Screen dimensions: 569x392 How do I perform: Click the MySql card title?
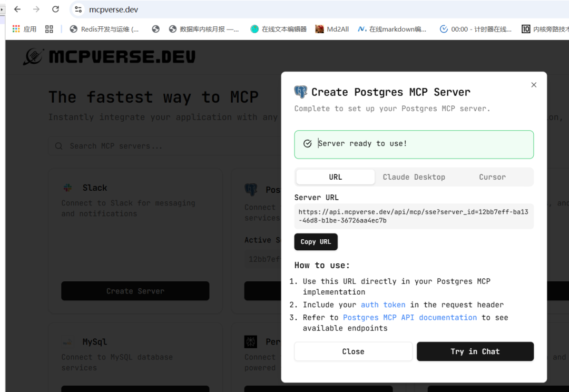(x=95, y=342)
